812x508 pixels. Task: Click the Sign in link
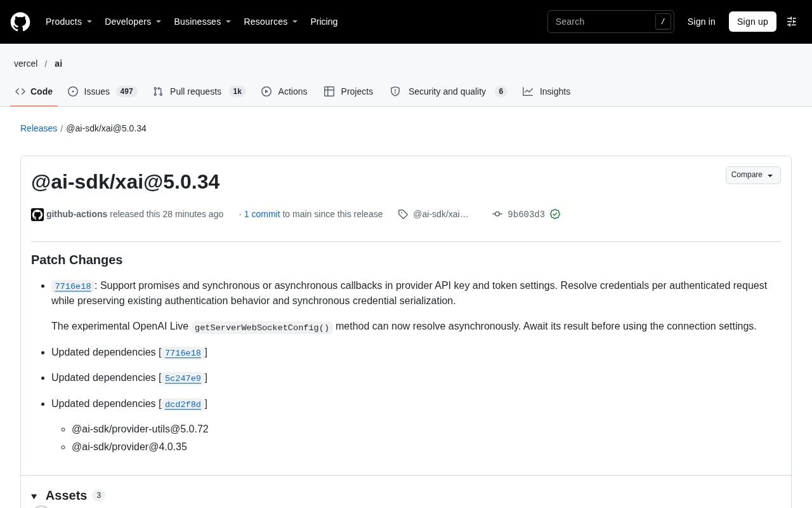point(702,22)
